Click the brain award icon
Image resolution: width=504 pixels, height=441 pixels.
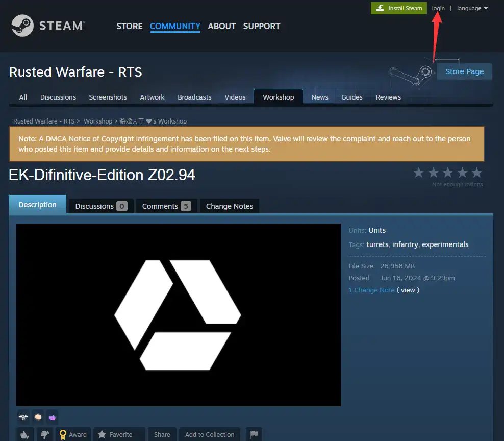coord(38,417)
